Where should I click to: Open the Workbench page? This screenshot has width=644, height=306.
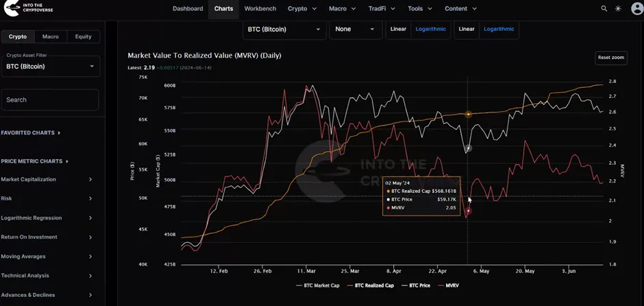[260, 9]
